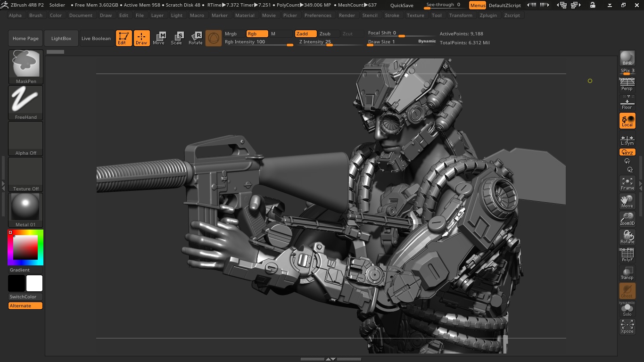The width and height of the screenshot is (644, 362).
Task: Click the DefaultZScript button
Action: click(x=505, y=5)
